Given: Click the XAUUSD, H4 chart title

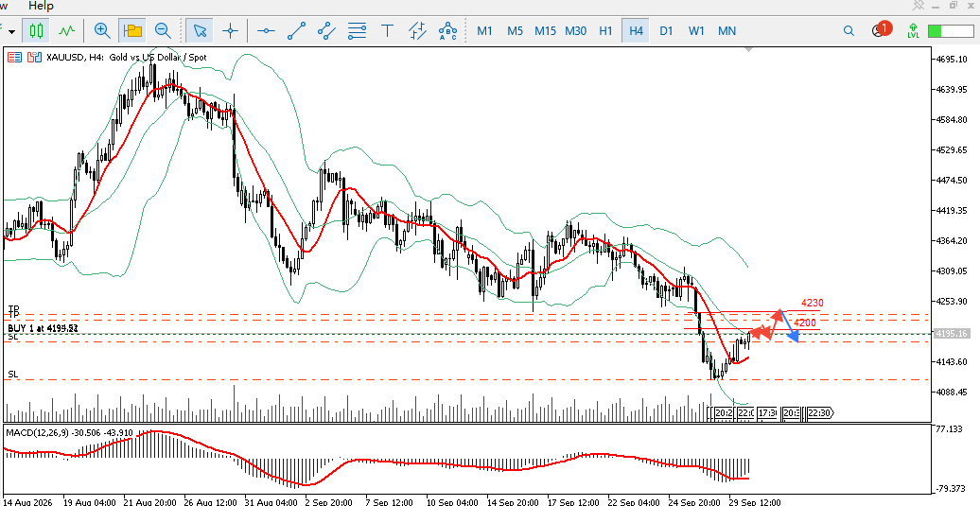Looking at the screenshot, I should (126, 58).
